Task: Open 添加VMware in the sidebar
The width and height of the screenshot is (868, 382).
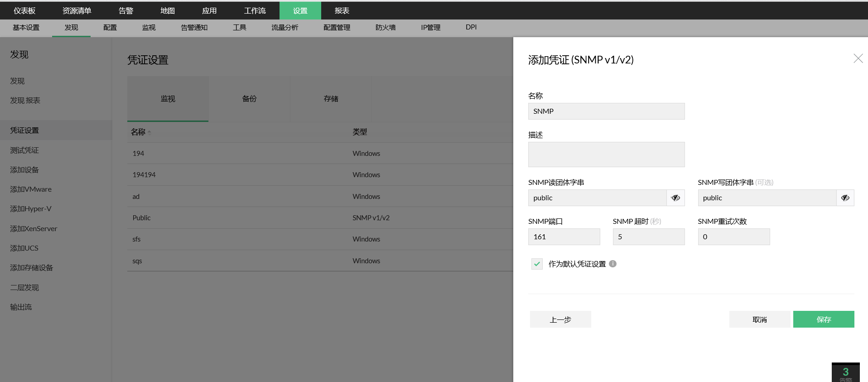Action: tap(31, 189)
